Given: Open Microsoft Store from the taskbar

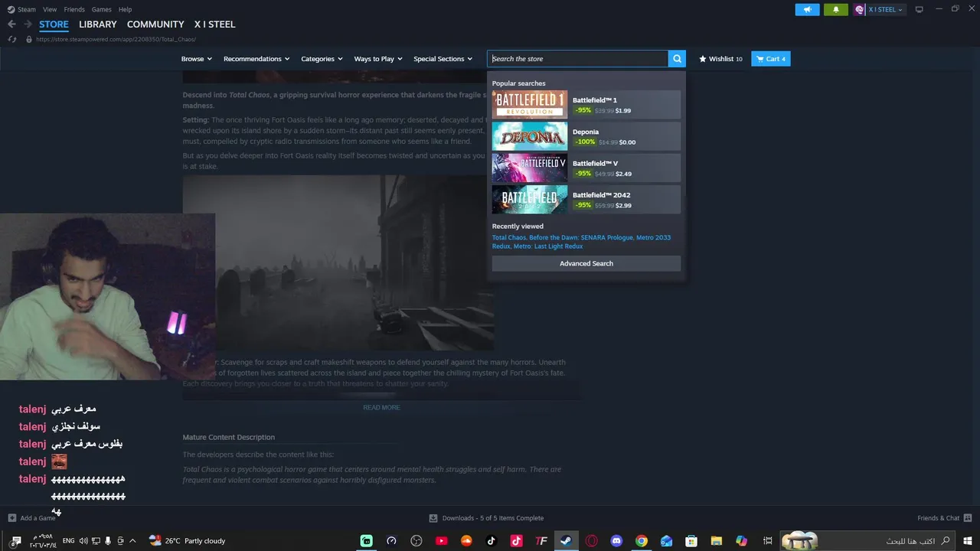Looking at the screenshot, I should [691, 541].
